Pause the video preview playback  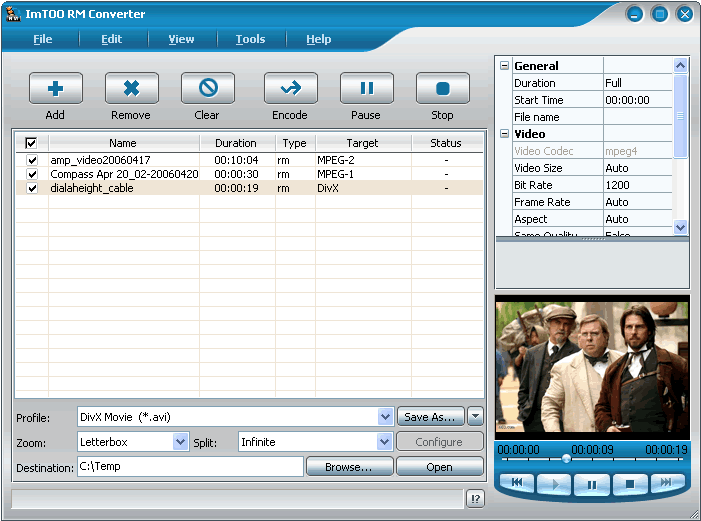(591, 485)
